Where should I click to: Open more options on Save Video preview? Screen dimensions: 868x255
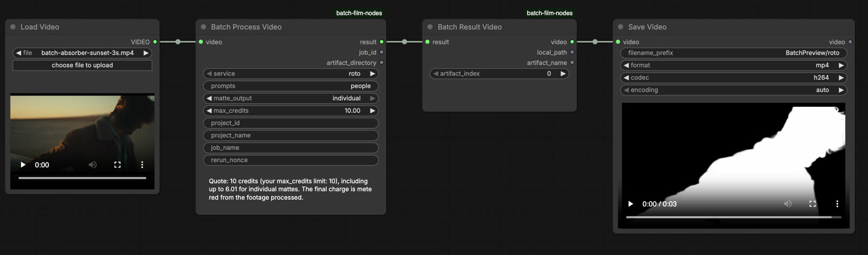point(837,204)
